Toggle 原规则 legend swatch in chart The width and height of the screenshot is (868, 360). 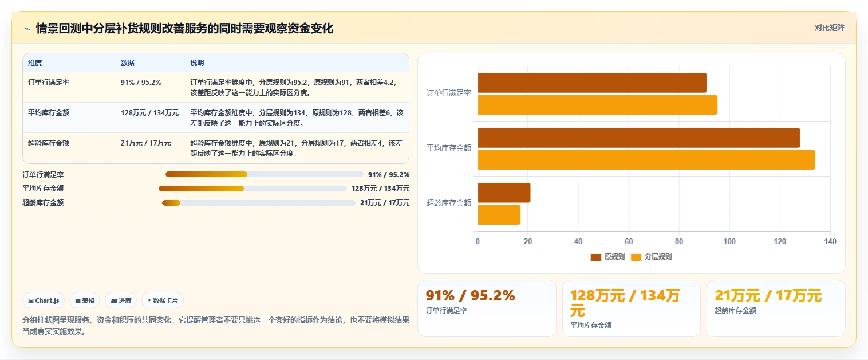coord(596,257)
